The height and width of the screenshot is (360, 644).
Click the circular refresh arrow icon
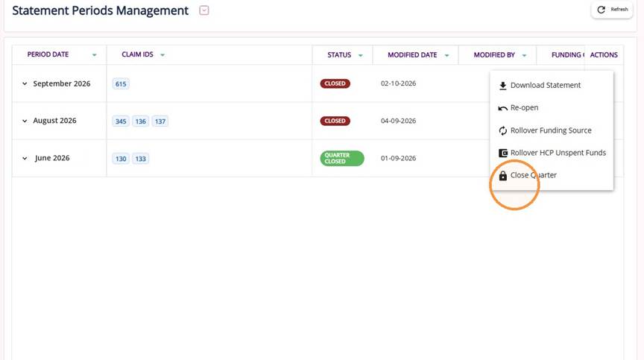pyautogui.click(x=602, y=10)
